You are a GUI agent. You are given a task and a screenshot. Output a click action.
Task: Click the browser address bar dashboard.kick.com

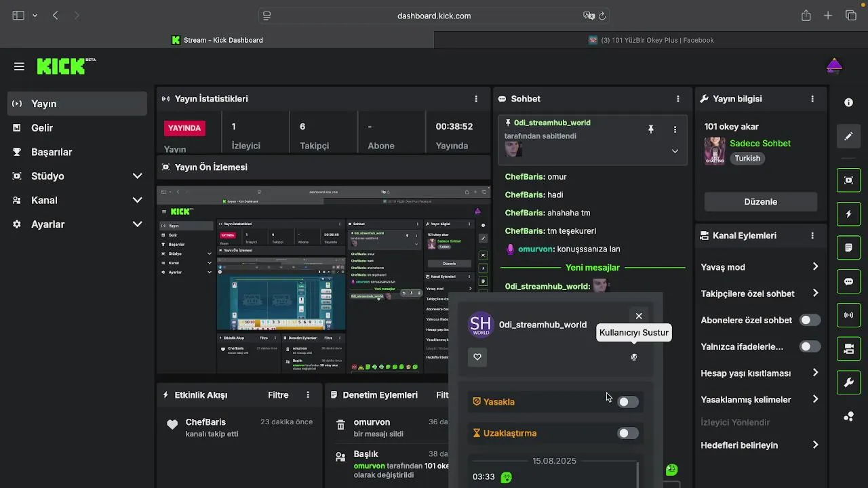point(434,16)
